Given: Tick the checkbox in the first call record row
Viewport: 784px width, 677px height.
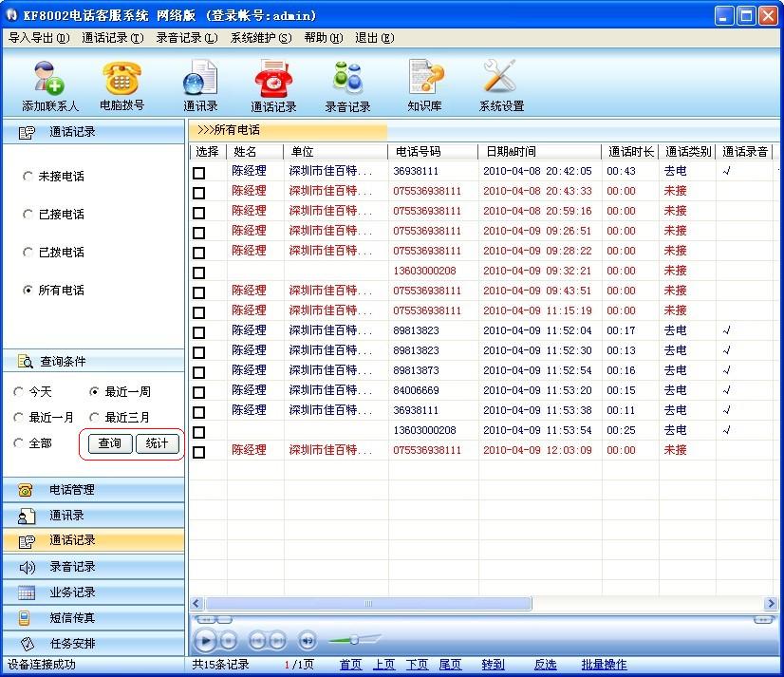Looking at the screenshot, I should point(199,173).
